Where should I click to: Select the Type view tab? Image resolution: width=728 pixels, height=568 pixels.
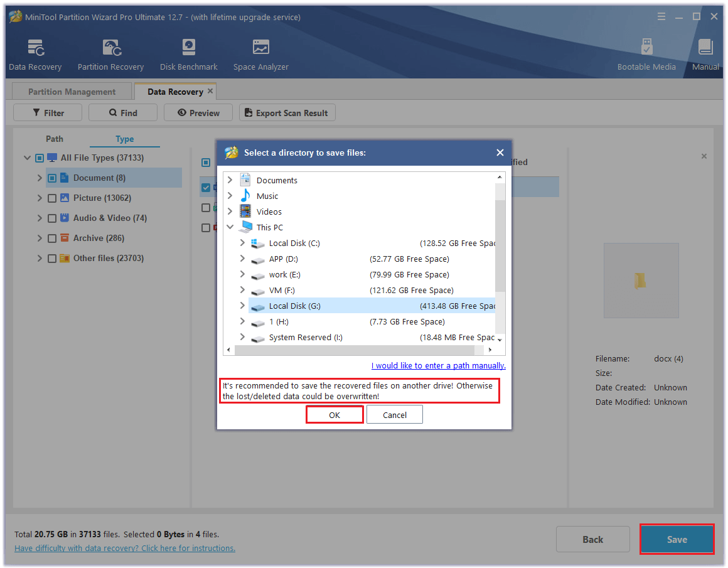pos(124,139)
